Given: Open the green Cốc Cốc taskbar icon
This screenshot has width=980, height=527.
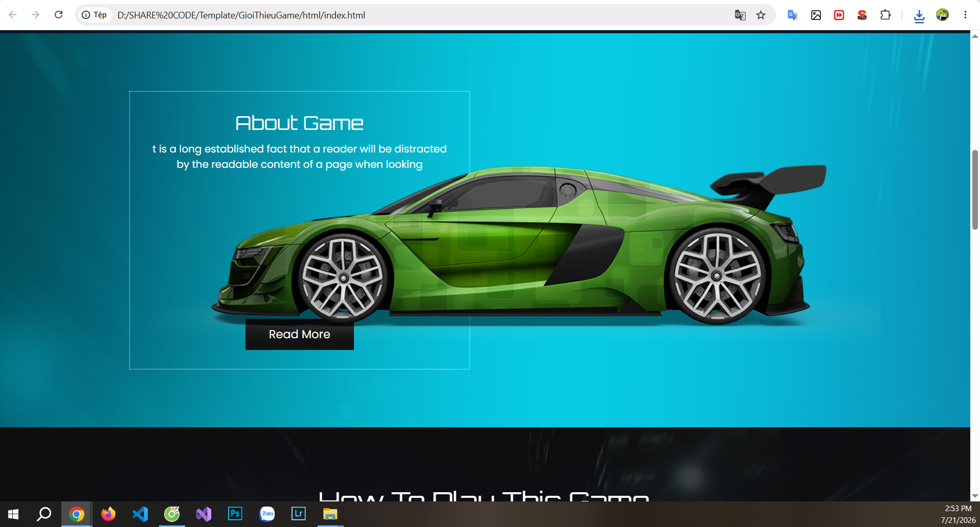Looking at the screenshot, I should point(172,514).
